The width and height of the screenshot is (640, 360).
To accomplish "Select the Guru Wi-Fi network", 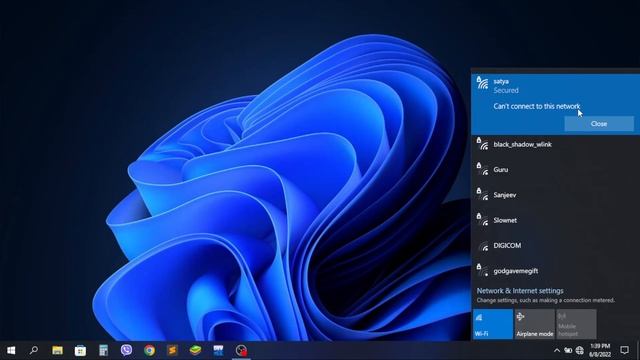I will [x=556, y=169].
